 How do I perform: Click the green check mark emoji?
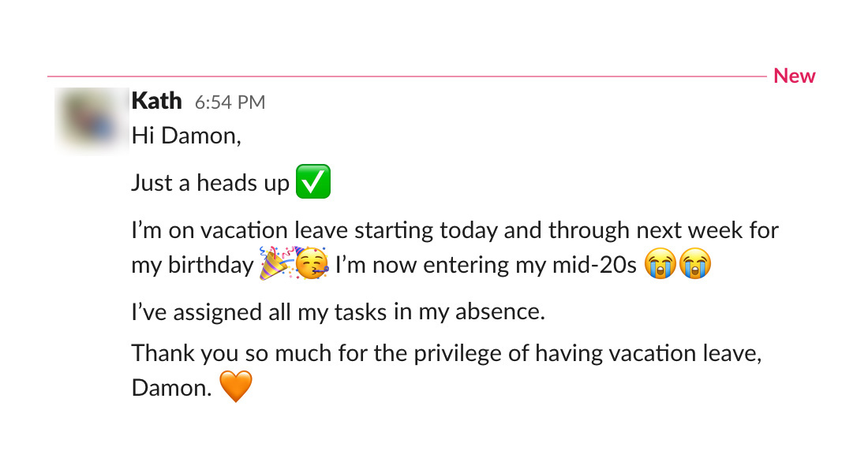click(x=312, y=183)
